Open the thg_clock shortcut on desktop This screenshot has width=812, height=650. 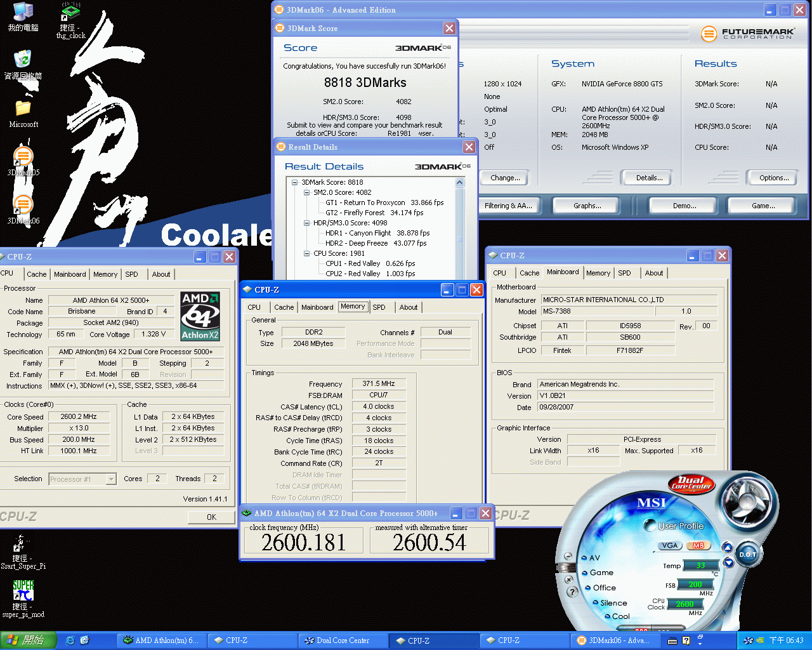click(70, 20)
